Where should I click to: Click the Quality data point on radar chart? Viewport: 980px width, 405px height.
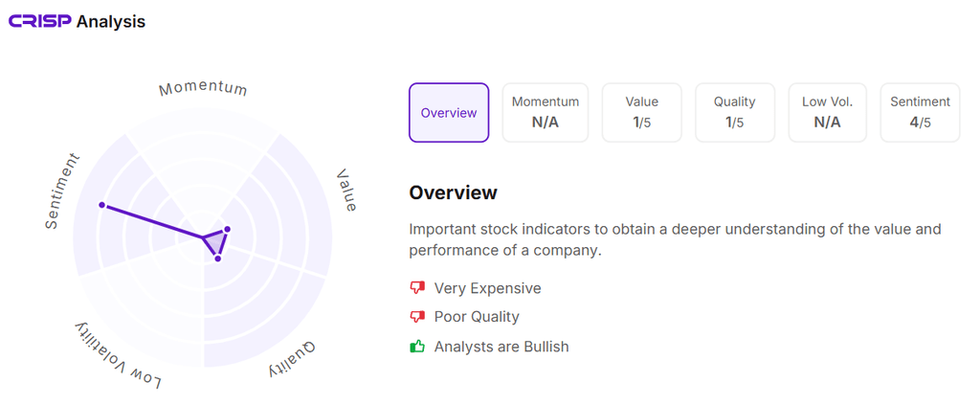coord(218,259)
